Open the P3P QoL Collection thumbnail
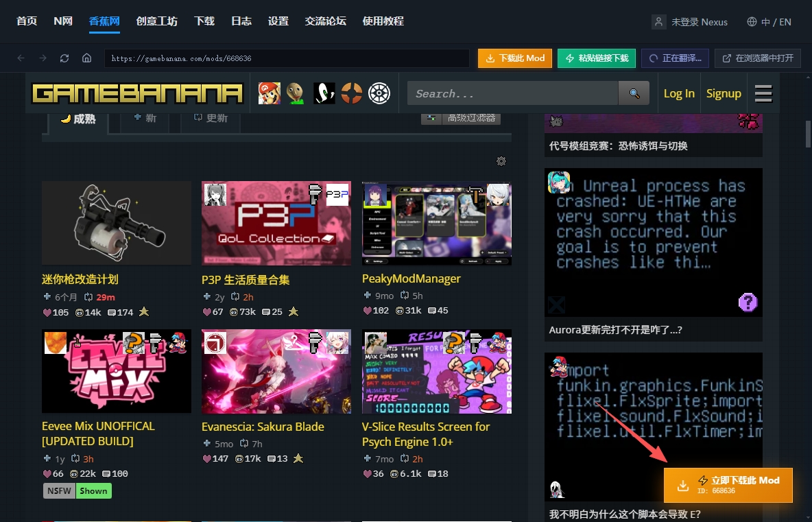 tap(276, 223)
